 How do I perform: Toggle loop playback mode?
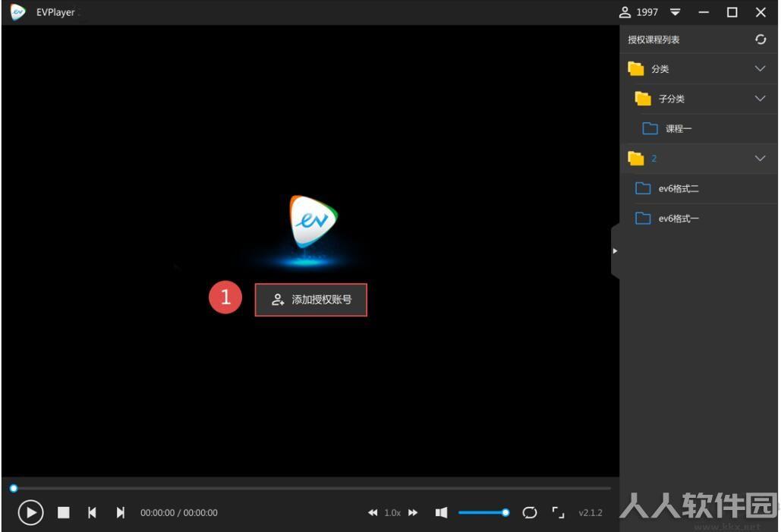pos(530,512)
